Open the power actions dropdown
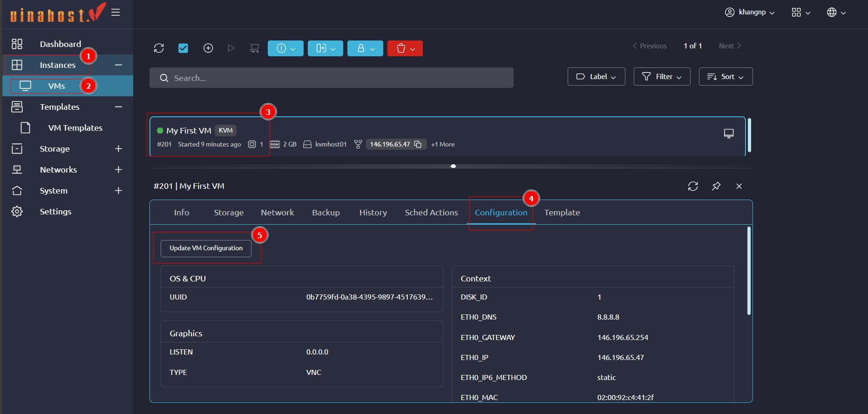 [x=285, y=48]
